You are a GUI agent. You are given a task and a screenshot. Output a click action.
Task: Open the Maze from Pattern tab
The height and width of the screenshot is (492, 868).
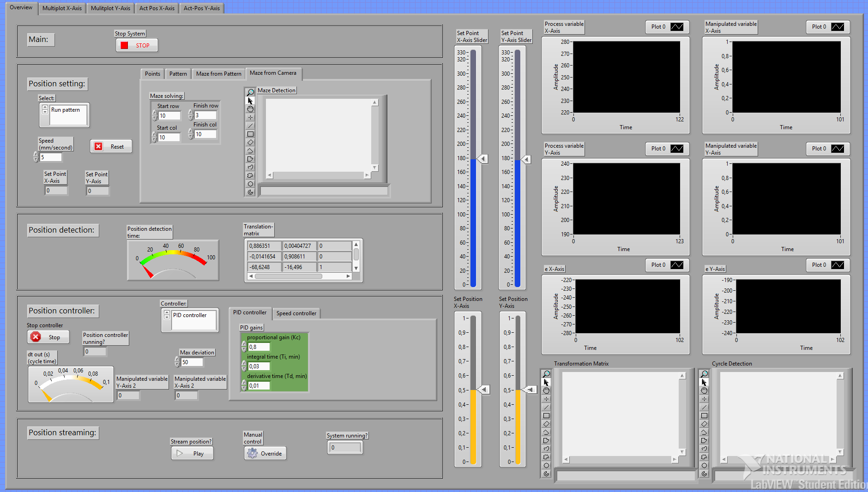[x=218, y=74]
